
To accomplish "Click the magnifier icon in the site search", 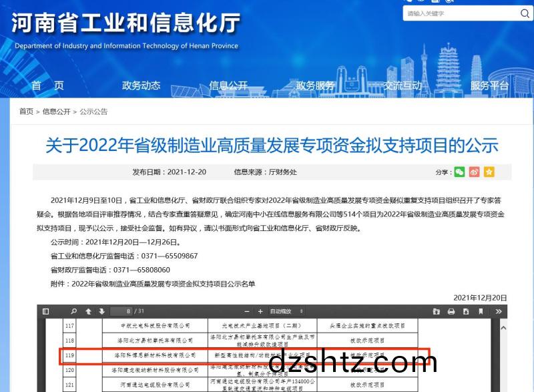I will pyautogui.click(x=525, y=13).
